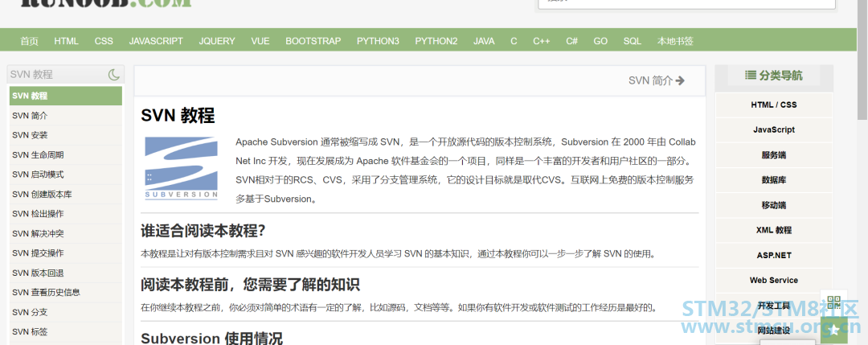Viewport: 868px width, 345px height.
Task: Toggle night mode with the moon icon
Action: click(x=114, y=74)
